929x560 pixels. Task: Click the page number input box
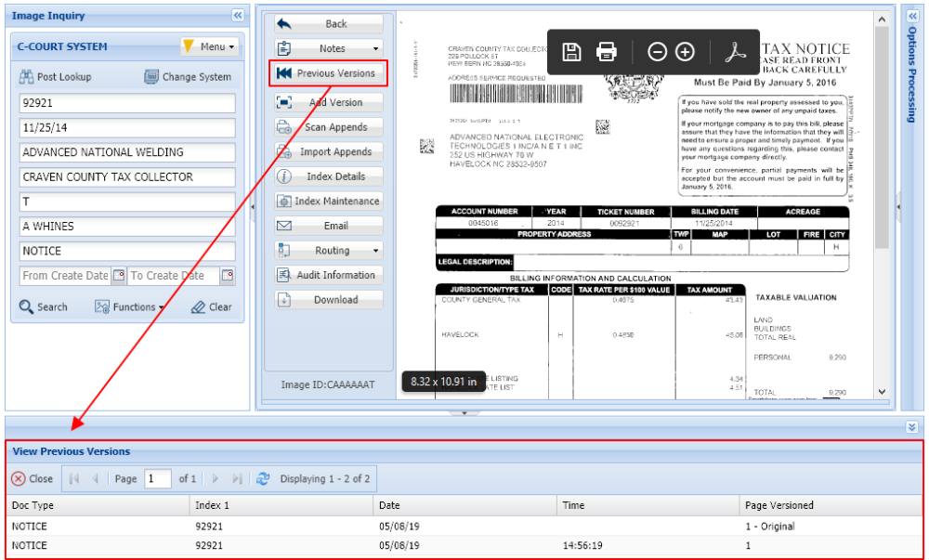click(158, 478)
